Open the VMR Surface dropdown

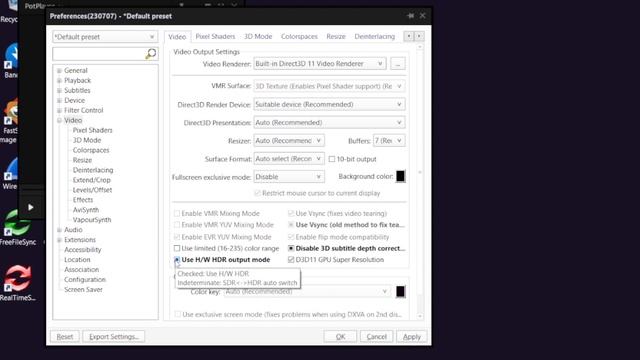[x=329, y=86]
